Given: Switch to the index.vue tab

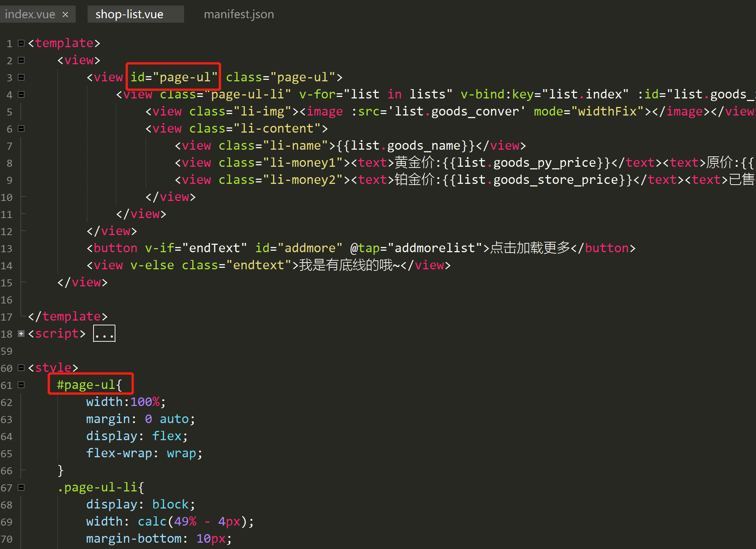Looking at the screenshot, I should tap(30, 14).
